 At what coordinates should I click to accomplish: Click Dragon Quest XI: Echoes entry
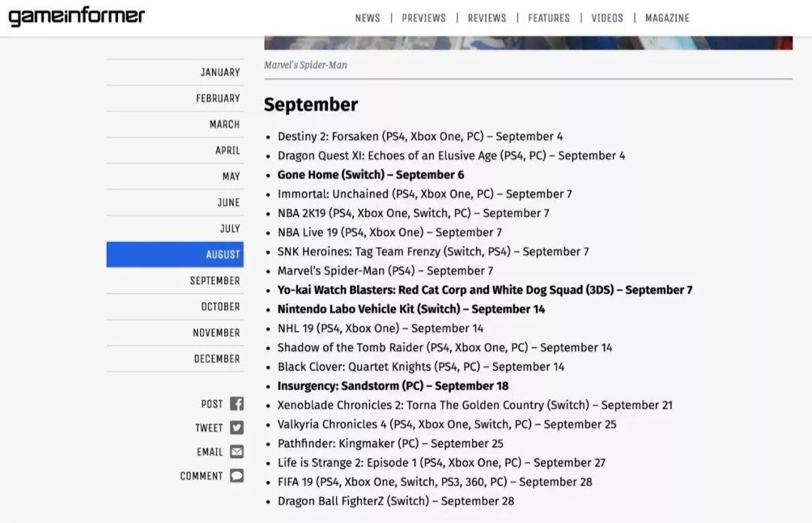(x=451, y=156)
